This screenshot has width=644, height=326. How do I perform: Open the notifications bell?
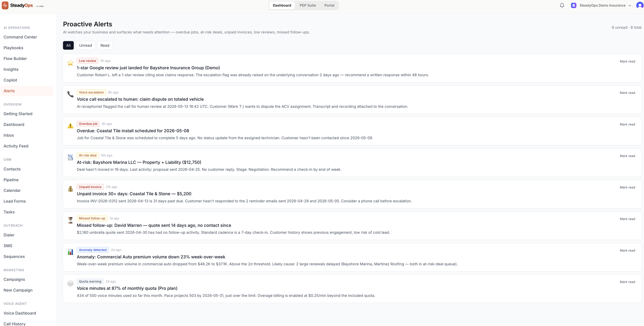click(x=562, y=5)
